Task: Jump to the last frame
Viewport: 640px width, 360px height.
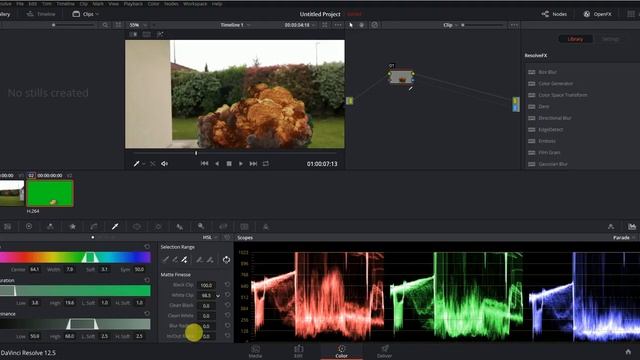Action: coord(253,164)
